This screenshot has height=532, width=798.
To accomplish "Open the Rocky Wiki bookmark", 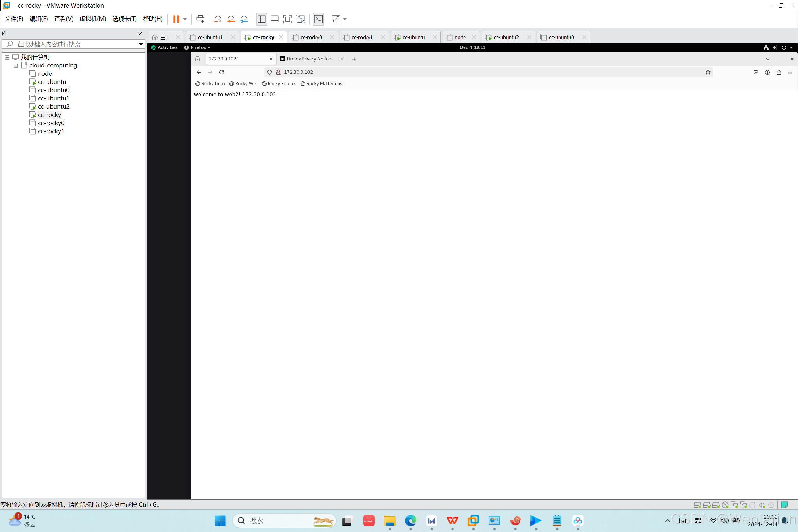I will 243,84.
